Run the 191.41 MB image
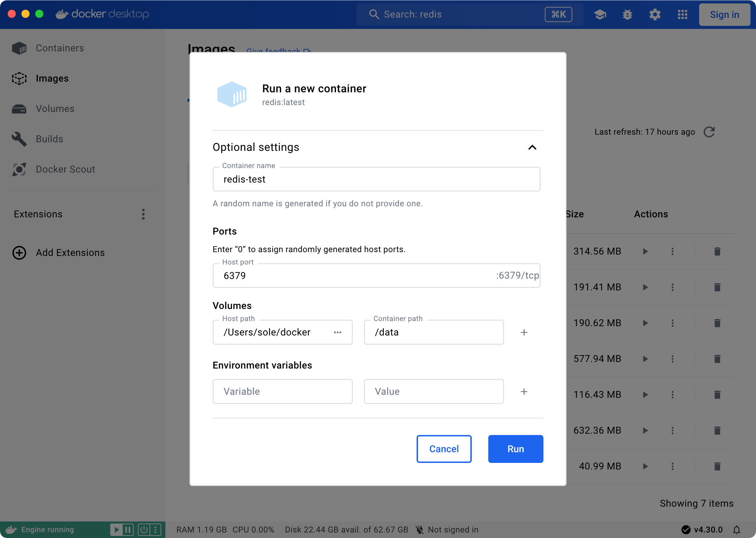Screen dimensions: 756x538 click(645, 287)
